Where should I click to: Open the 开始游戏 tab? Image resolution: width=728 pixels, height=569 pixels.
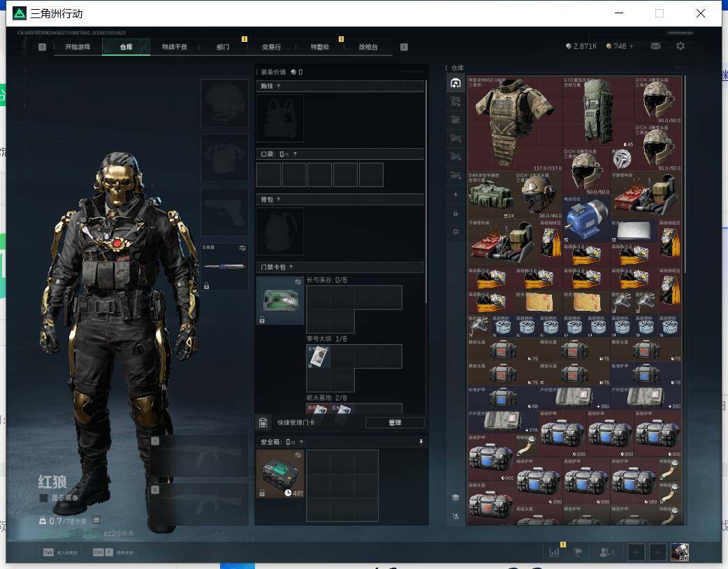78,47
